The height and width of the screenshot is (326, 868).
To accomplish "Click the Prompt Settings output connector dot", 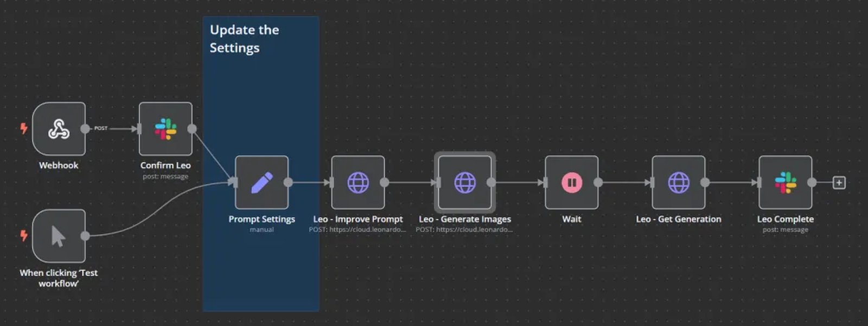I will pyautogui.click(x=288, y=183).
